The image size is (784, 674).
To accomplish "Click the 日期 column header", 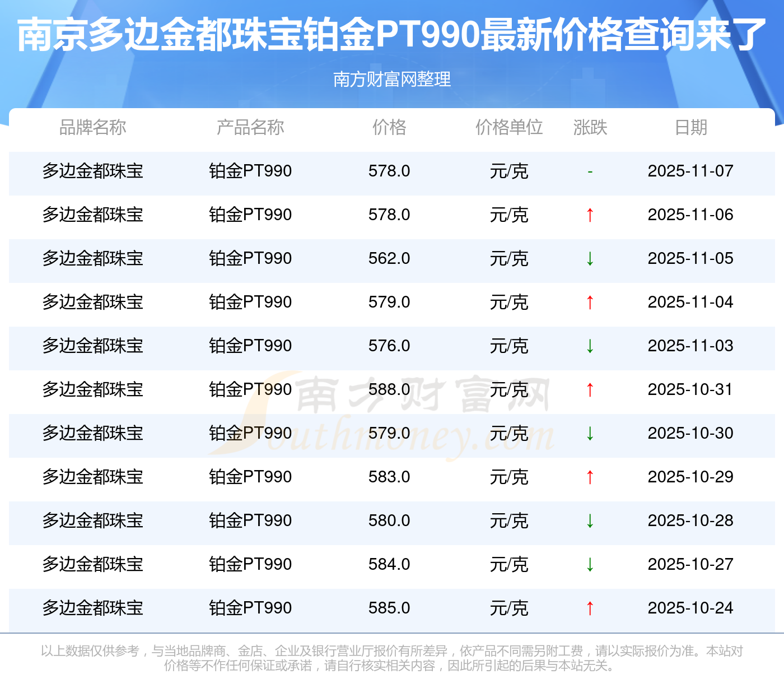I will pyautogui.click(x=691, y=128).
